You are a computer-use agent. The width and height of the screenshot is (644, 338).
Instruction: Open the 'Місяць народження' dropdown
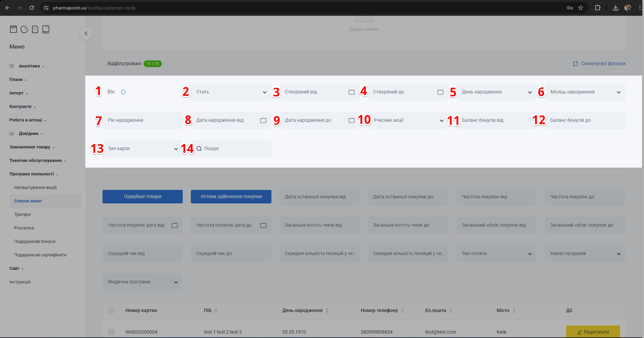tap(585, 92)
